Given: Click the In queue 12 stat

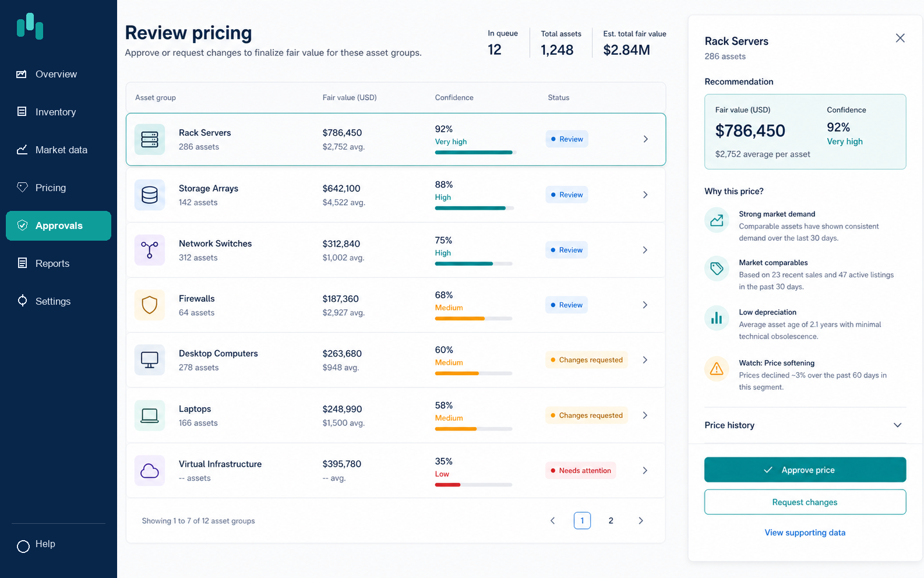Looking at the screenshot, I should [502, 44].
